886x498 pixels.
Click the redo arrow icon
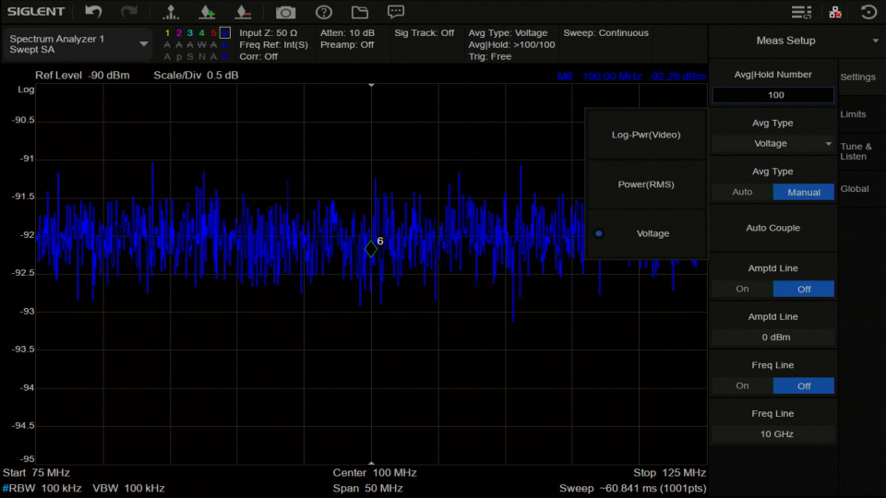point(129,12)
